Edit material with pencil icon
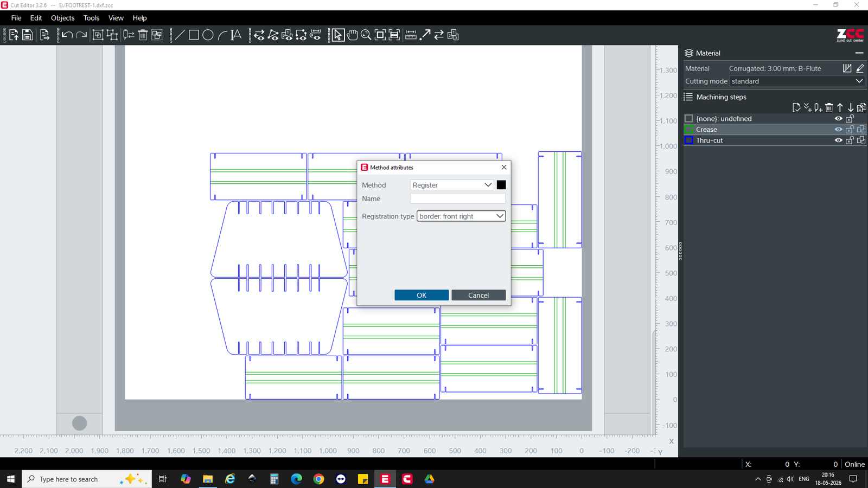 pyautogui.click(x=860, y=68)
